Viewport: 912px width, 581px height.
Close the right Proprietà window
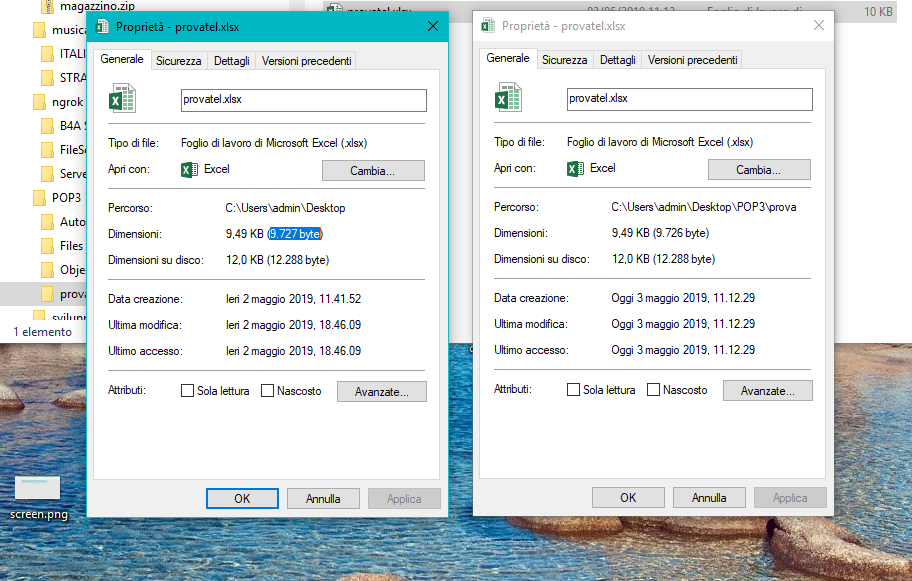[x=819, y=25]
